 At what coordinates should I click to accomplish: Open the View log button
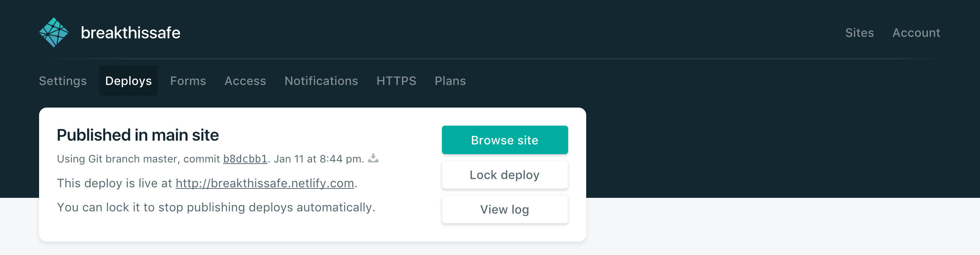pyautogui.click(x=504, y=209)
